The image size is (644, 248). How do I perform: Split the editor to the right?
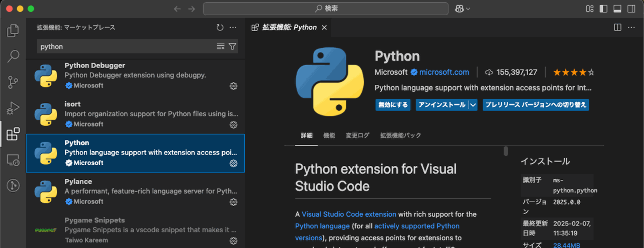pyautogui.click(x=618, y=27)
